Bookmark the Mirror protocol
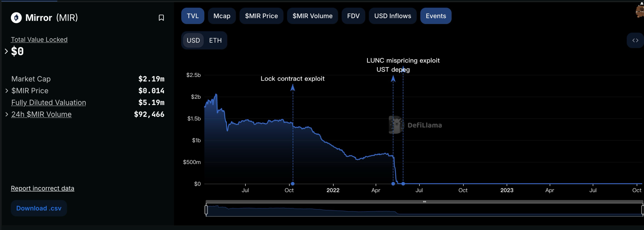The width and height of the screenshot is (644, 230). (161, 18)
